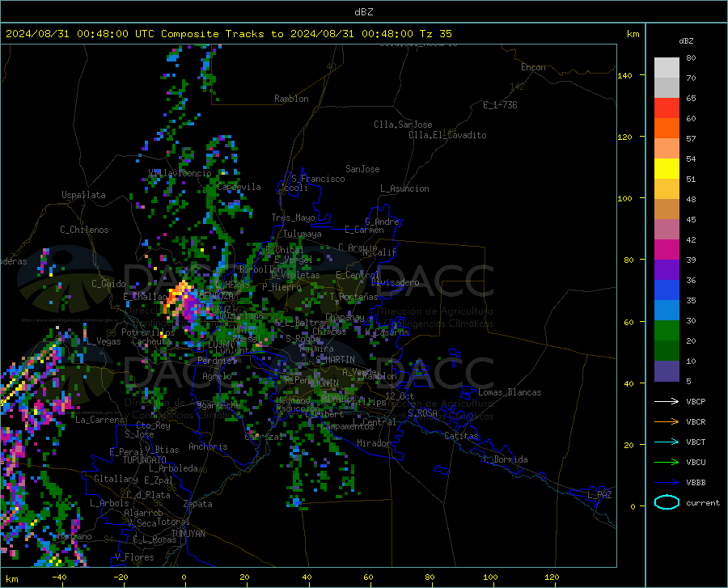Screen dimensions: 728x588
Task: Click the 'Lomas_Blancas' map label
Action: (510, 392)
